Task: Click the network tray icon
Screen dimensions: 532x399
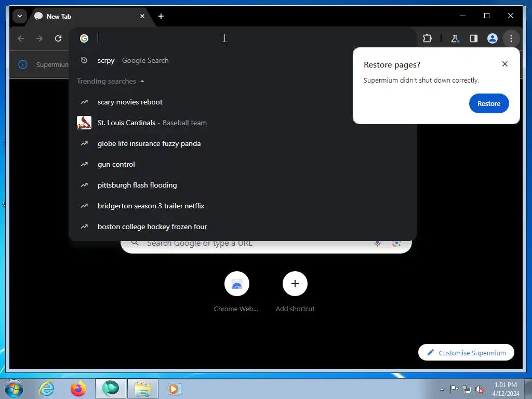Action: tap(467, 389)
